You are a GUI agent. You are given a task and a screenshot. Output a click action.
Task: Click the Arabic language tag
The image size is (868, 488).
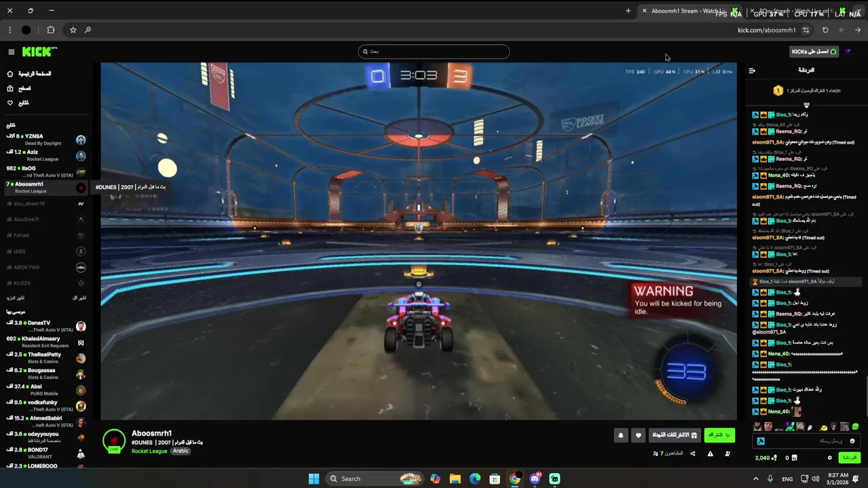180,451
